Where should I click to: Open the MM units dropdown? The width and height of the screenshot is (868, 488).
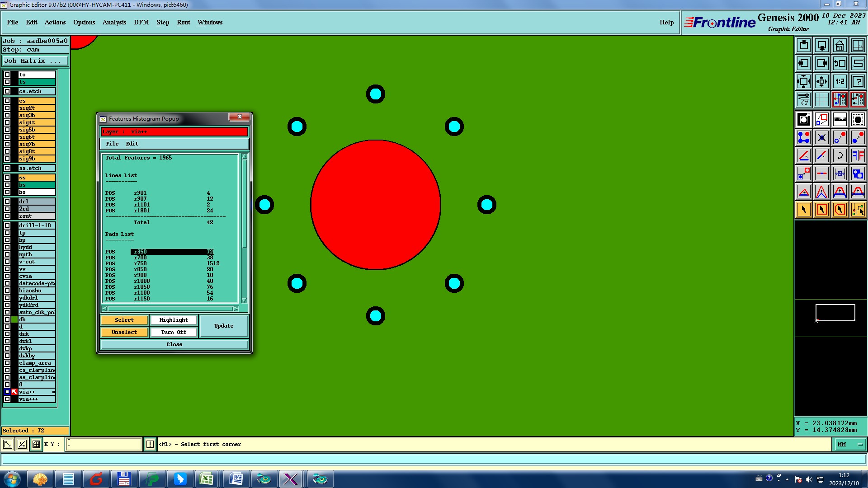pos(849,445)
